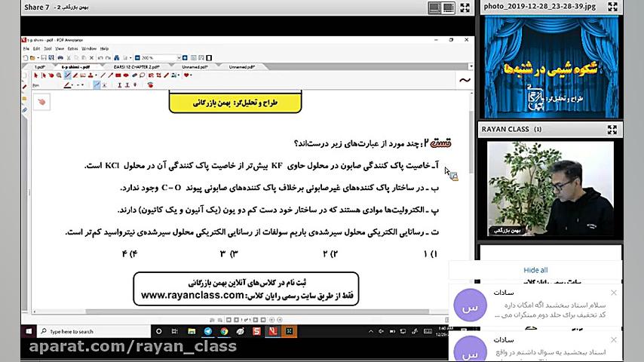Select the stamp tool
The image size is (644, 362).
[90, 75]
